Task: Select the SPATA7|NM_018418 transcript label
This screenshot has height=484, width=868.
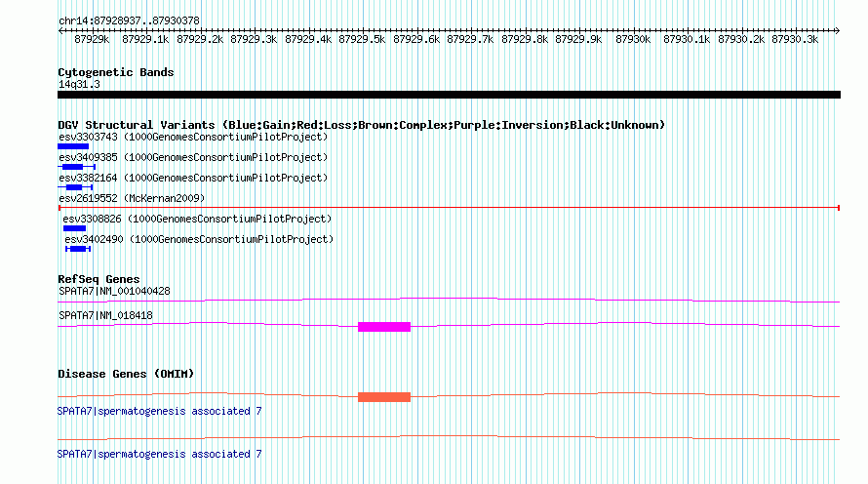Action: pyautogui.click(x=105, y=315)
